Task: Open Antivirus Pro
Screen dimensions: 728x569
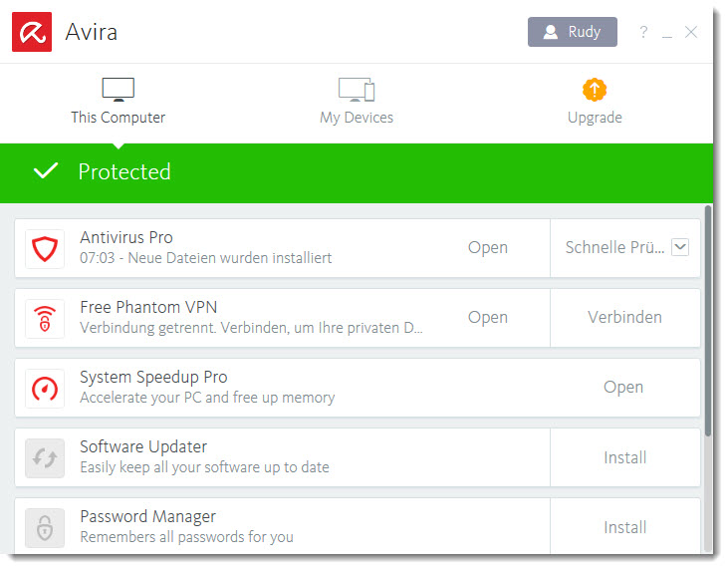Action: pos(488,247)
